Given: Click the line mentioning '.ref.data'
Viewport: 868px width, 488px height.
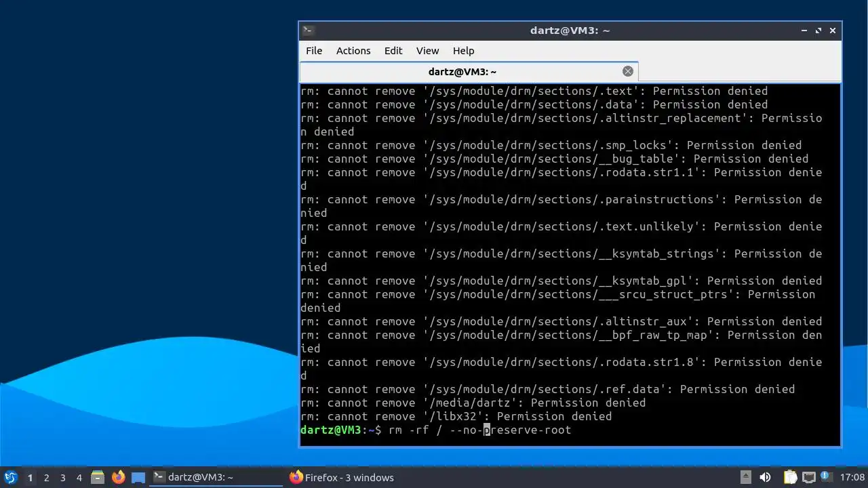Looking at the screenshot, I should click(x=547, y=390).
